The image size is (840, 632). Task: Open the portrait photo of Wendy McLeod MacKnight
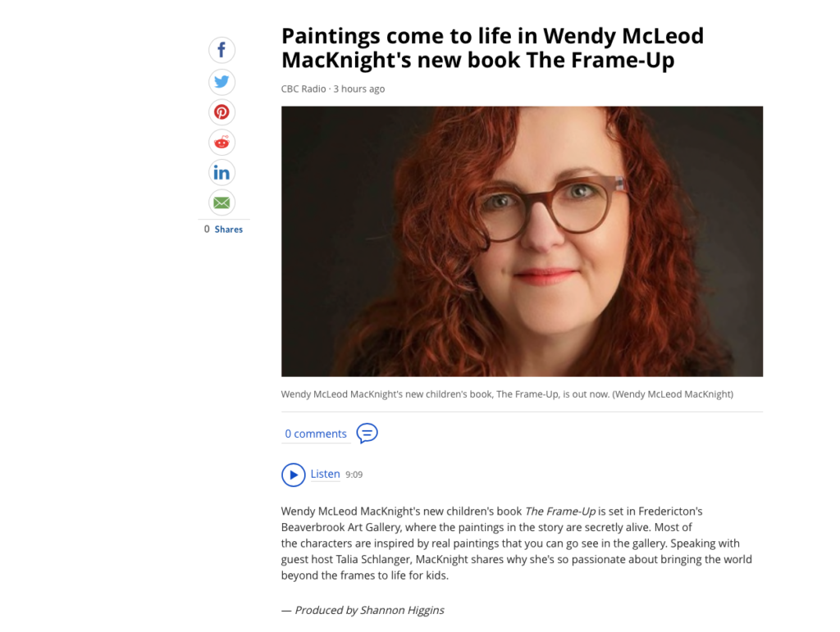coord(522,241)
